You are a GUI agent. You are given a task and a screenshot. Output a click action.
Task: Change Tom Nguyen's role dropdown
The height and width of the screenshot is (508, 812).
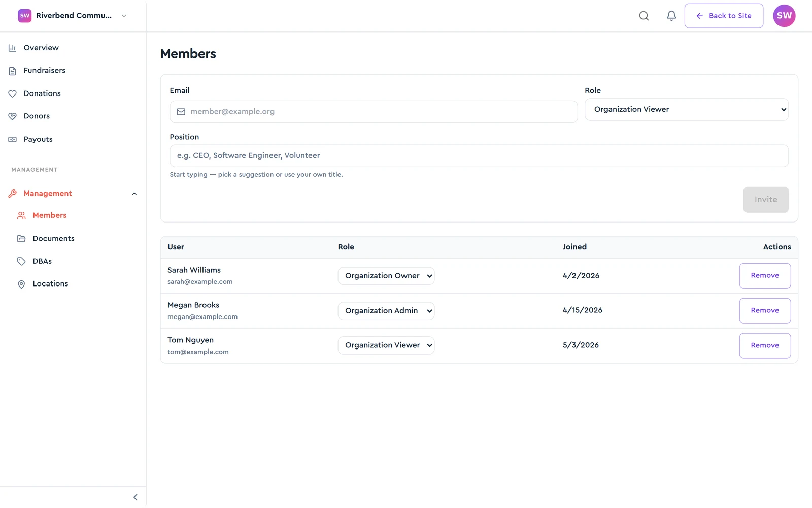coord(386,345)
